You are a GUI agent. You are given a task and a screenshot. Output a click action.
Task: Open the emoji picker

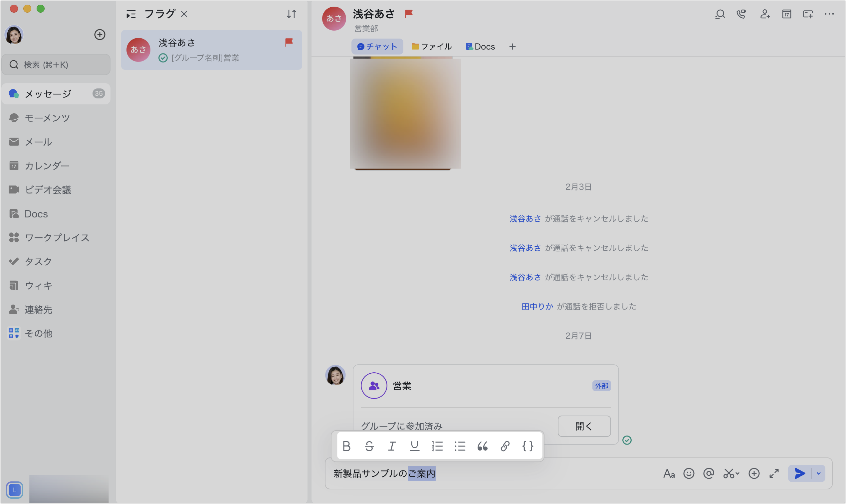tap(689, 473)
